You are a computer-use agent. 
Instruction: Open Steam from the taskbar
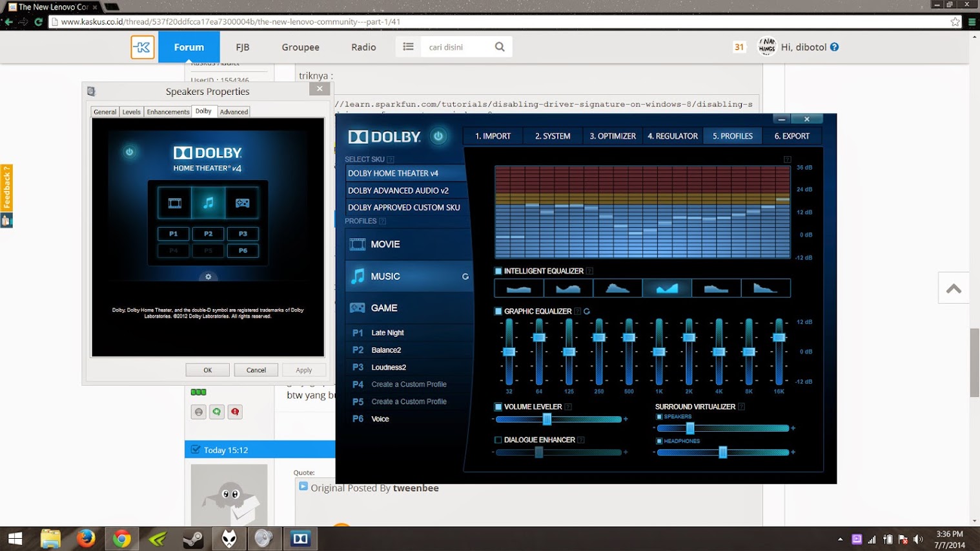tap(193, 538)
